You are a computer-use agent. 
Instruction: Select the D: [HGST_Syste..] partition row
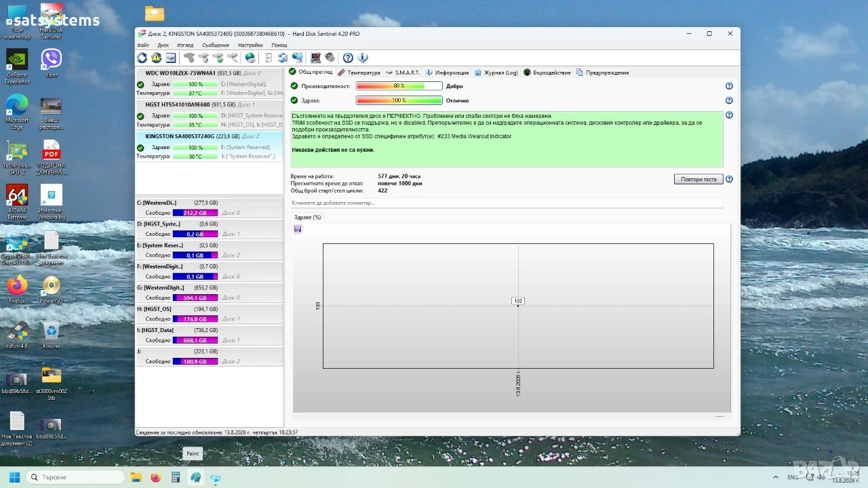coord(209,229)
